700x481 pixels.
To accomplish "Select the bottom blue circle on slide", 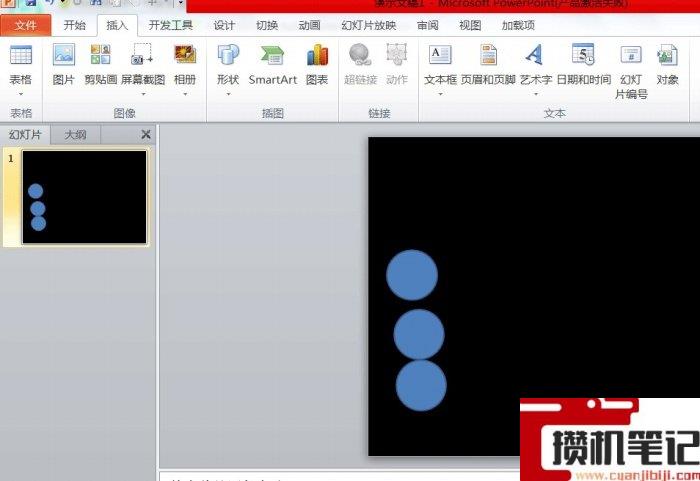I will 421,385.
